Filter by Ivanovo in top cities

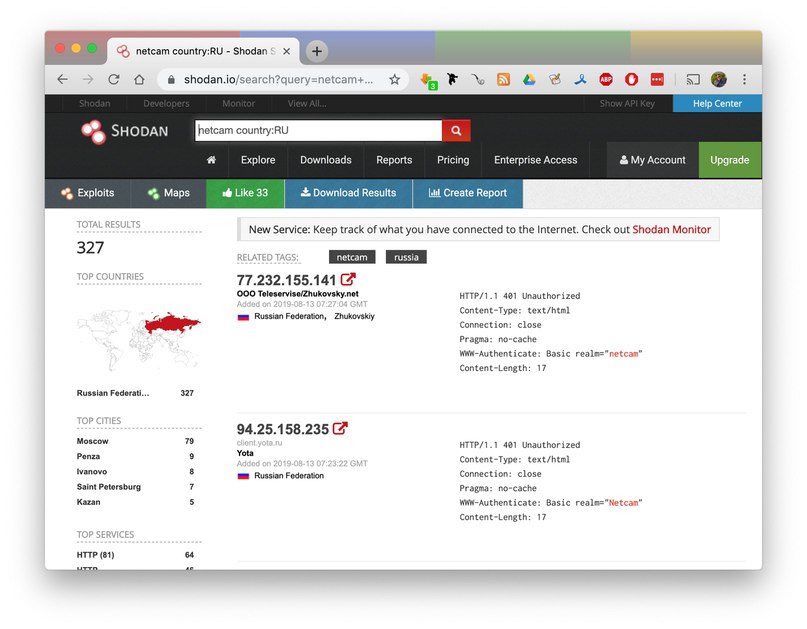click(x=92, y=471)
